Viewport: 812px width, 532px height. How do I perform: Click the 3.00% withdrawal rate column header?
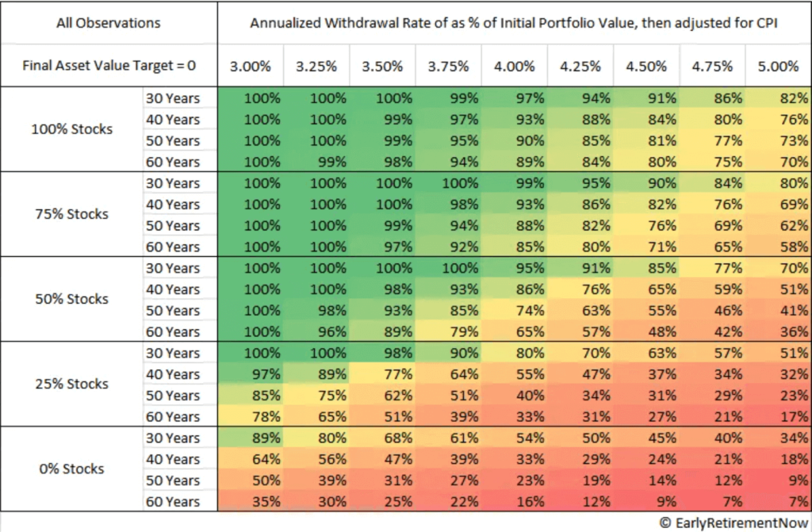point(251,66)
